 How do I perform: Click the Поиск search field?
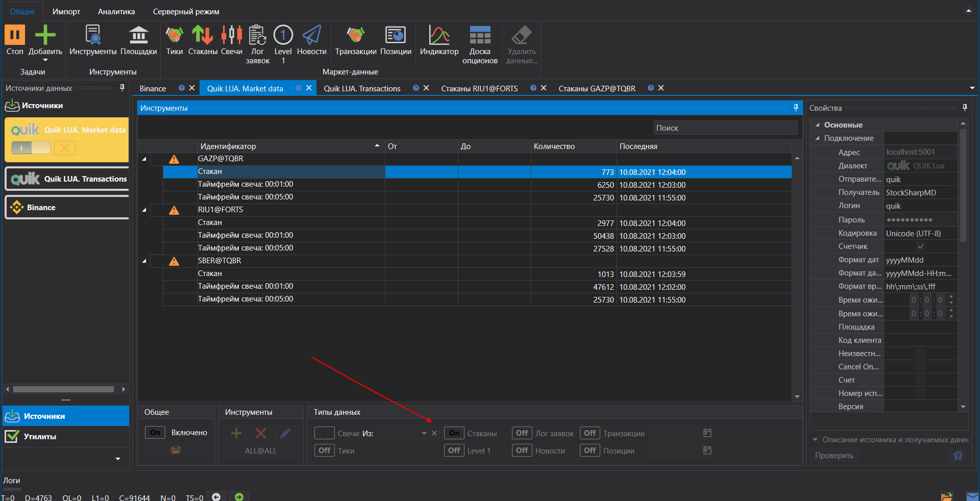point(725,128)
